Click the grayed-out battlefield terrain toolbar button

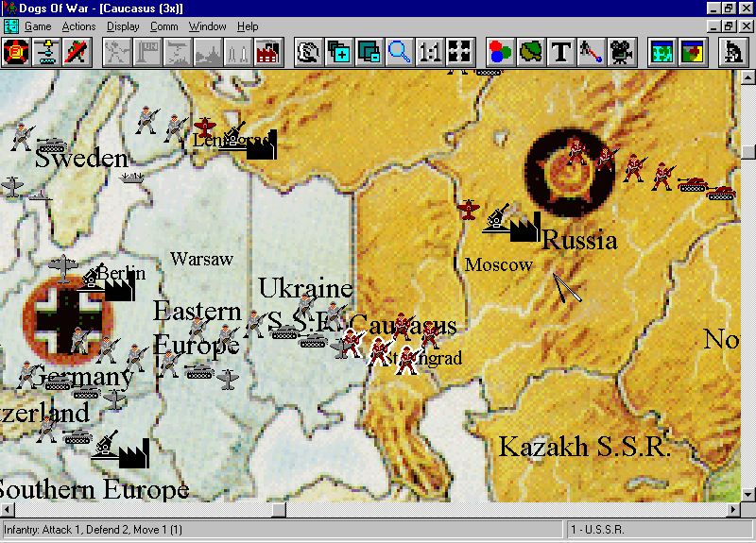208,52
